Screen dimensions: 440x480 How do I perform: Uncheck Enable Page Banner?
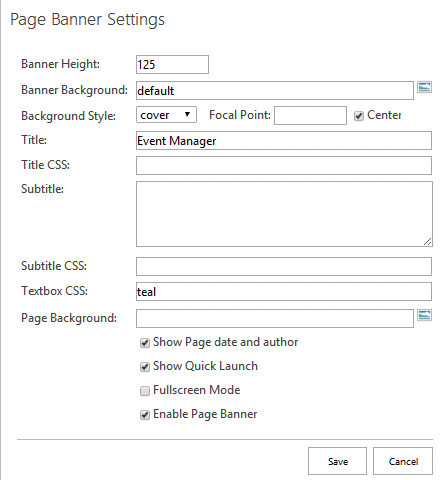pyautogui.click(x=145, y=415)
